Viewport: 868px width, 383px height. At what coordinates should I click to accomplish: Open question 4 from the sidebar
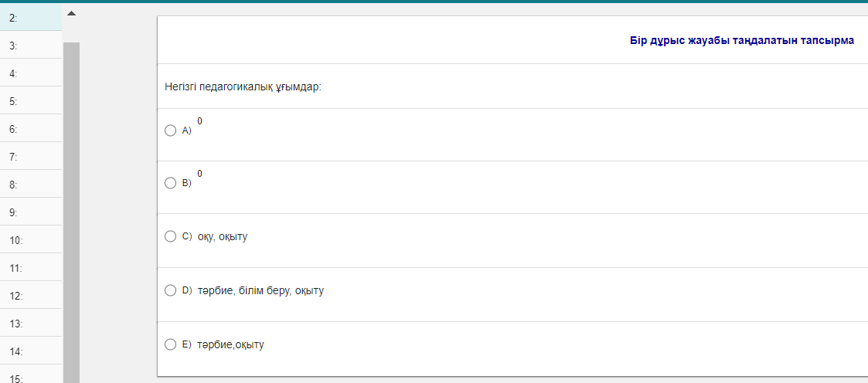(x=31, y=73)
